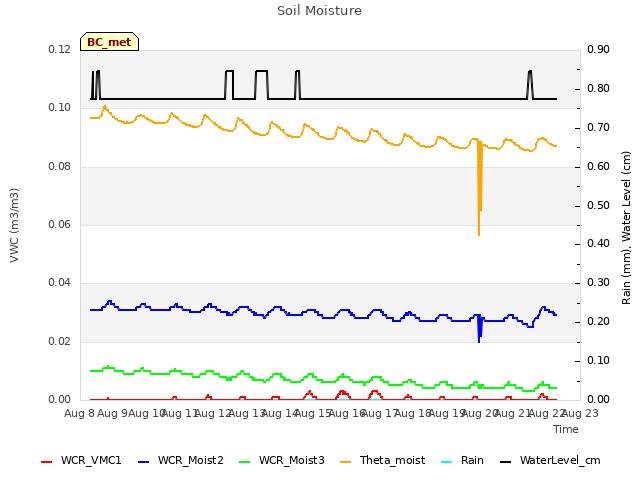The width and height of the screenshot is (640, 480).
Task: Toggle Theta_moist legend entry
Action: tap(382, 460)
